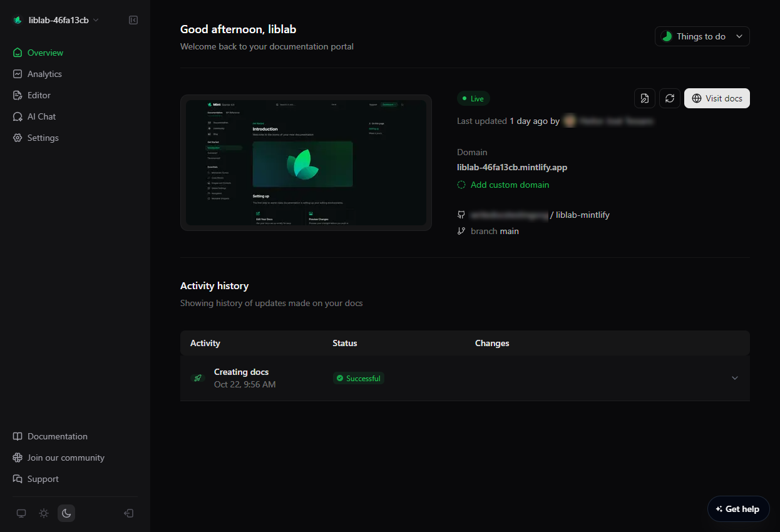
Task: Click the log out icon
Action: click(x=128, y=513)
